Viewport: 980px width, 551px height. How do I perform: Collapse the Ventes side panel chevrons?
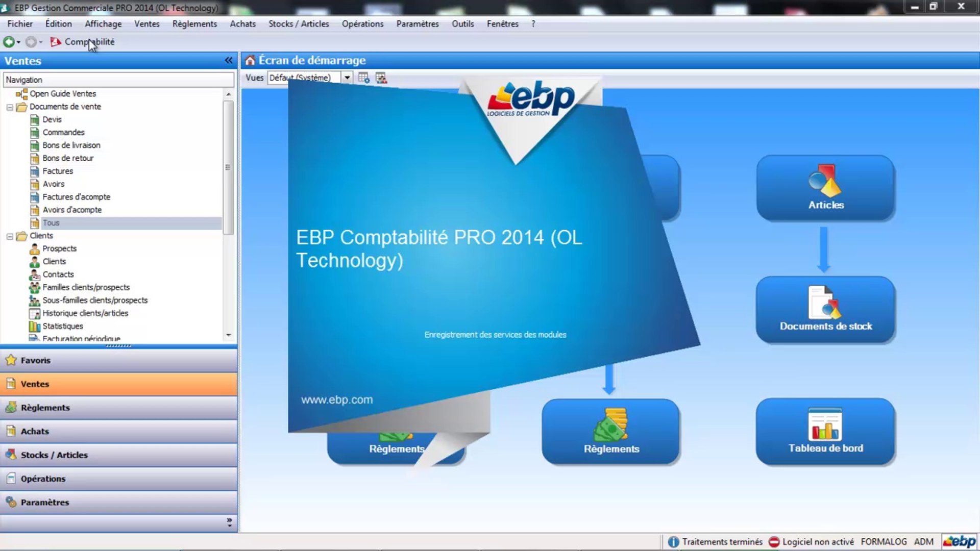click(229, 61)
